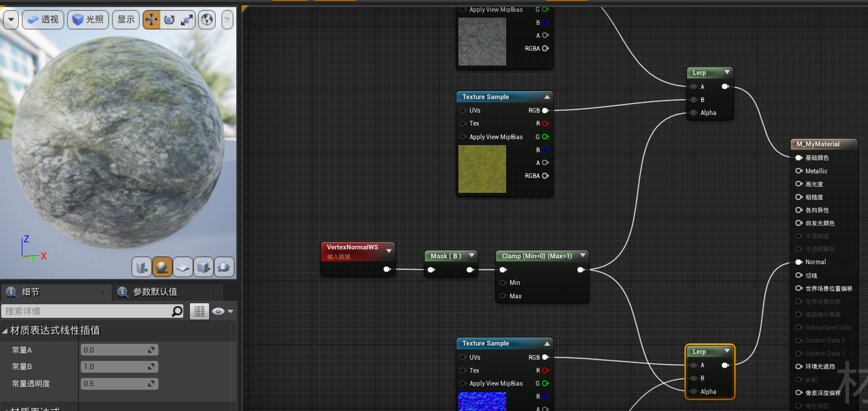The width and height of the screenshot is (868, 411).
Task: Click Alpha pin on the upper Lerp node
Action: pyautogui.click(x=693, y=113)
